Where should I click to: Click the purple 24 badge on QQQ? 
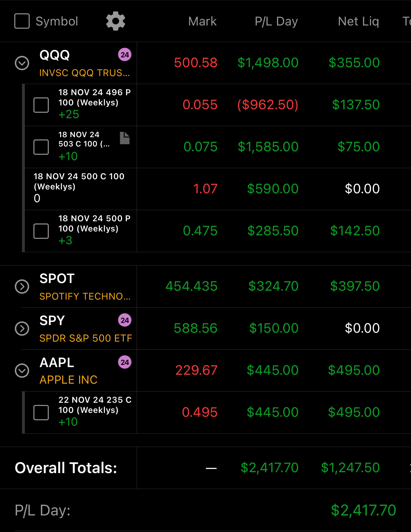coord(125,55)
